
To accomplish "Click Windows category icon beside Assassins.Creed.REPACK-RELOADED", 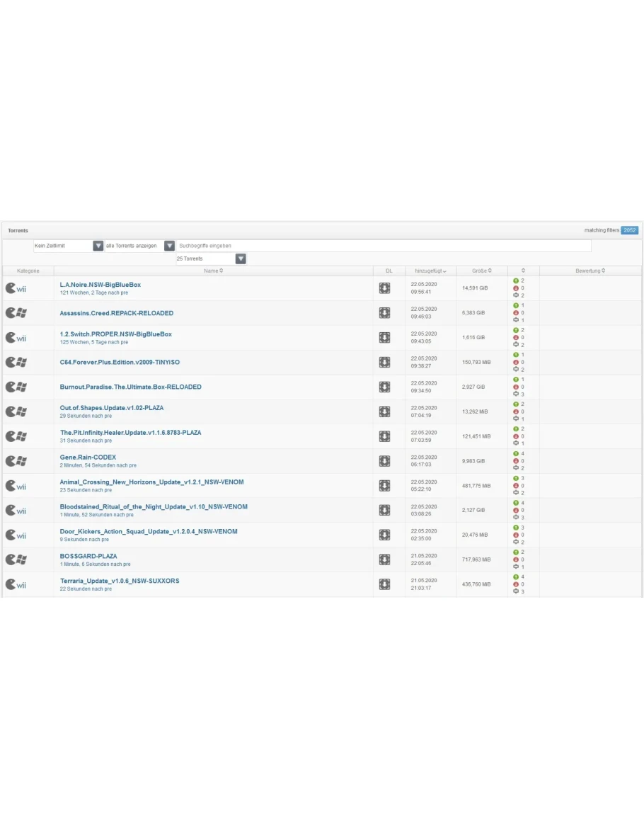I will coord(16,313).
